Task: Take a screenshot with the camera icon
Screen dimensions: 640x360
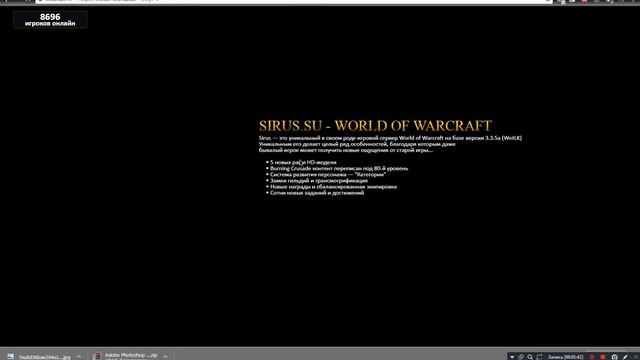Action: [x=615, y=357]
